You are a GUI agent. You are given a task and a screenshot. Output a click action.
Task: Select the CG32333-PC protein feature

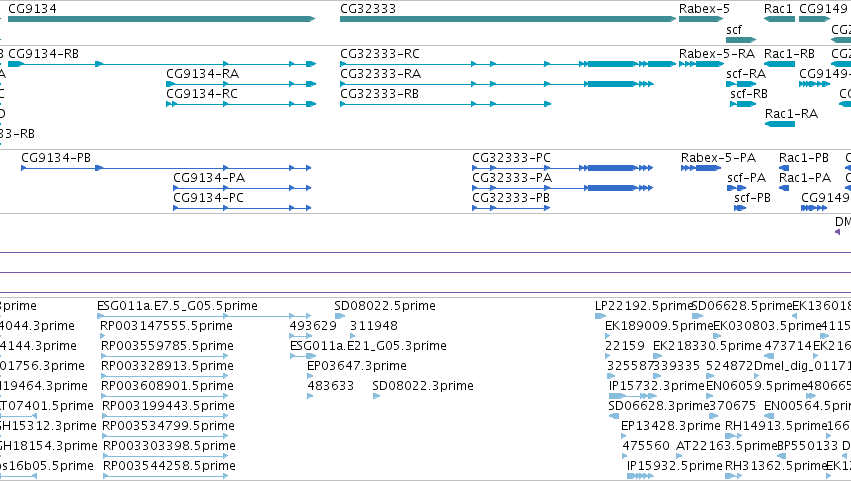click(562, 168)
